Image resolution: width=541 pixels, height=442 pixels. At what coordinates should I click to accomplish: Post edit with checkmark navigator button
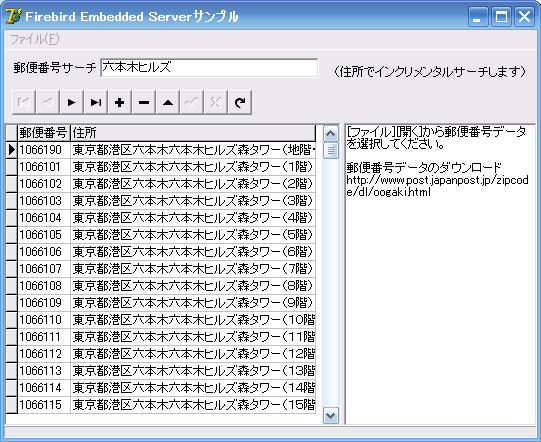tap(192, 102)
